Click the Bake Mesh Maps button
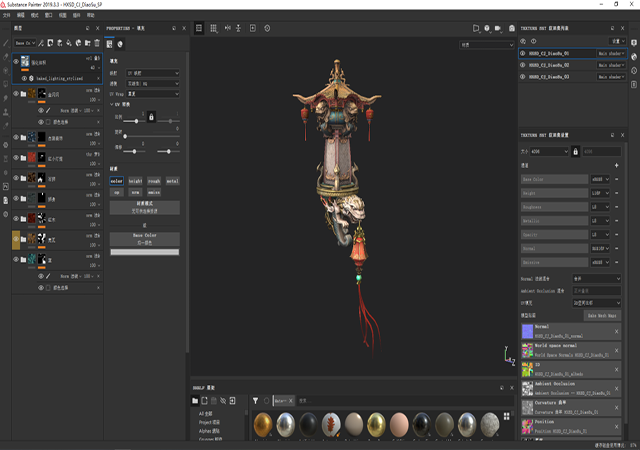The height and width of the screenshot is (450, 640). point(604,315)
